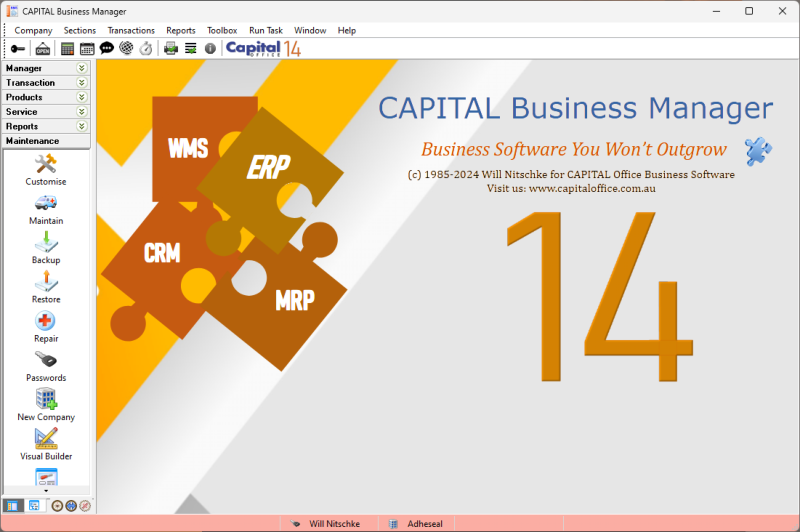Open the calculator from the toolbar
This screenshot has height=532, width=800.
pyautogui.click(x=67, y=49)
